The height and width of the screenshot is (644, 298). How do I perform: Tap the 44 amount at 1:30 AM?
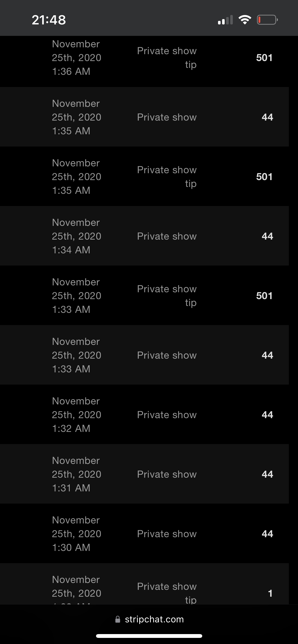pyautogui.click(x=267, y=534)
